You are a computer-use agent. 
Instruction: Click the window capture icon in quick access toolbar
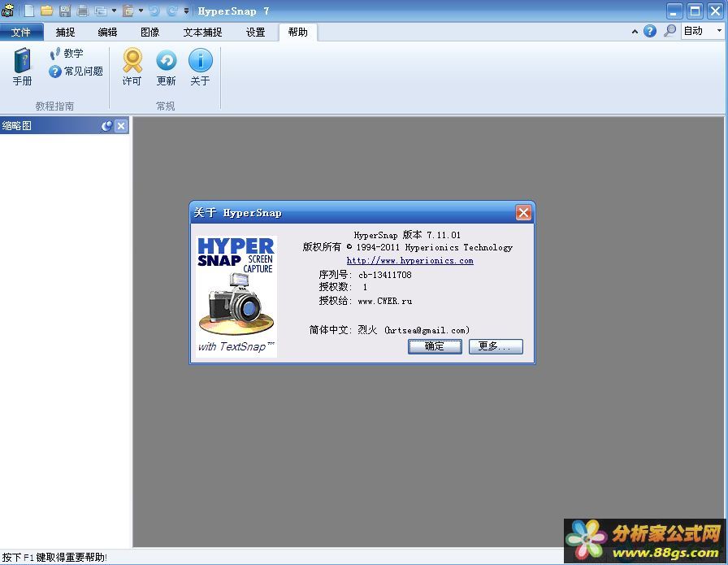tap(100, 11)
